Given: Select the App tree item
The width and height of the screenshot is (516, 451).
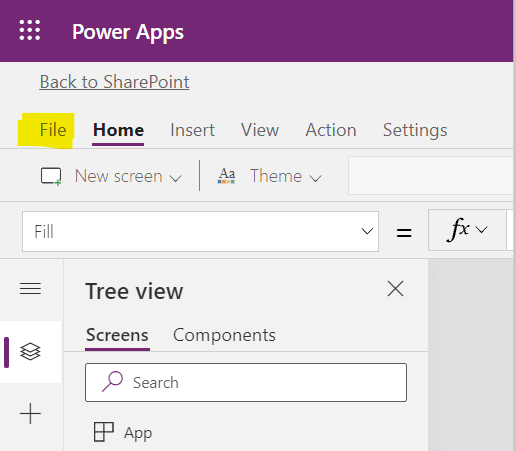Looking at the screenshot, I should pos(138,433).
